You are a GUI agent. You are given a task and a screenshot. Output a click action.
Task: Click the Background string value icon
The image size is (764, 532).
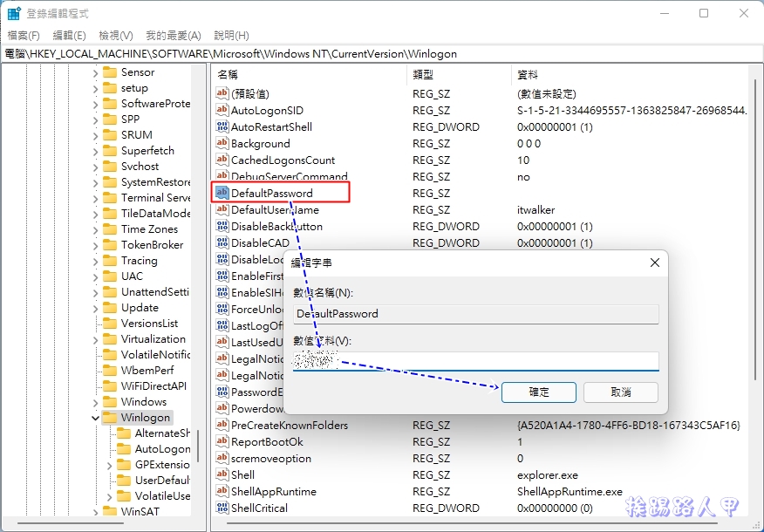(x=222, y=143)
